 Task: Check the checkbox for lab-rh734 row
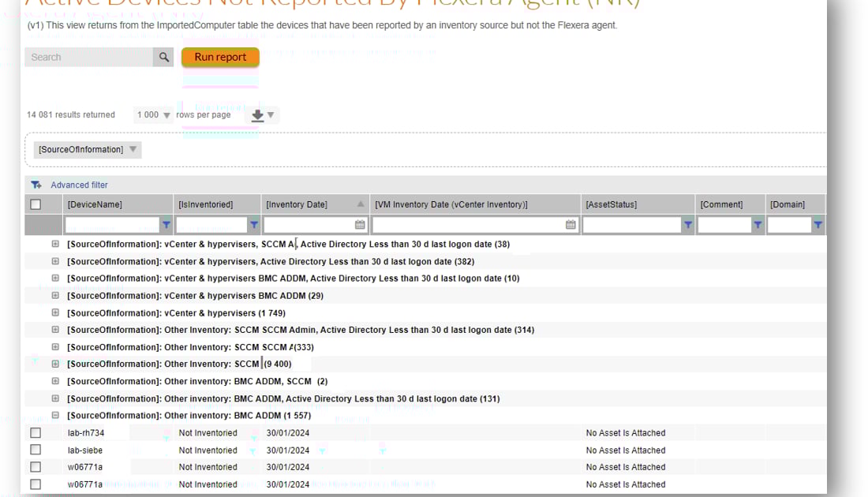(x=34, y=432)
